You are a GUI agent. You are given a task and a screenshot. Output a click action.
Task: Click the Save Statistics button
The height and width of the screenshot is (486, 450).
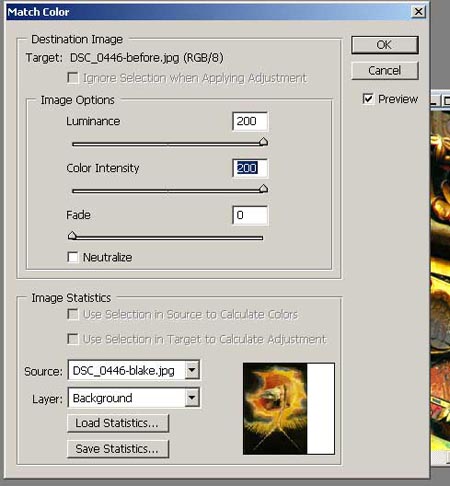pos(118,449)
